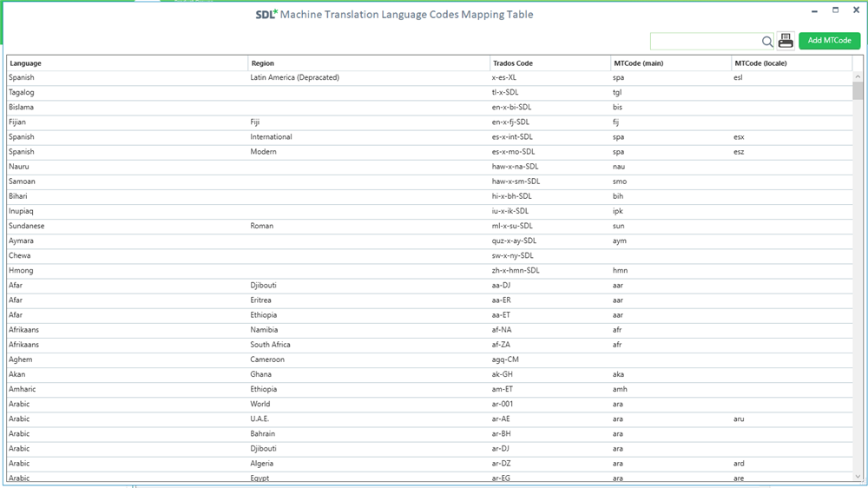
Task: Click the Eritrea region cell
Action: click(x=260, y=300)
